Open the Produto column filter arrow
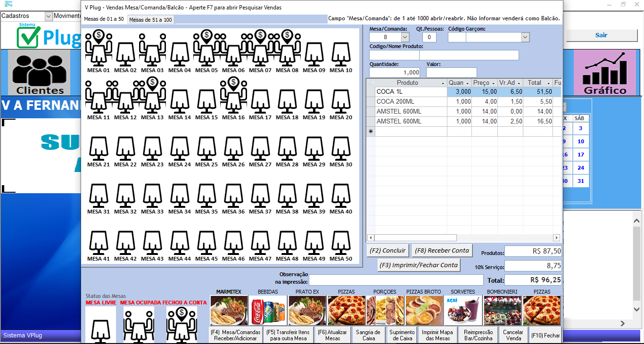 pos(443,83)
